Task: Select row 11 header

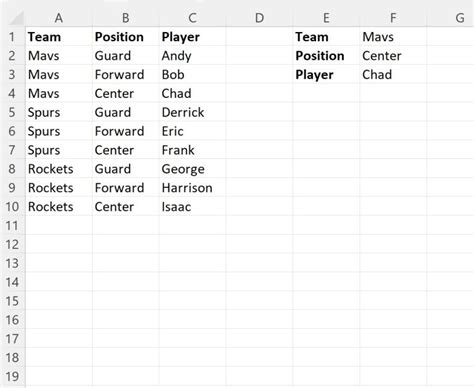Action: click(12, 226)
